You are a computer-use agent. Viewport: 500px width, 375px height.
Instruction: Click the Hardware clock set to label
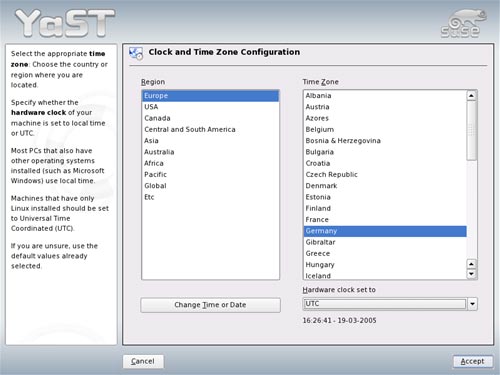click(x=339, y=290)
